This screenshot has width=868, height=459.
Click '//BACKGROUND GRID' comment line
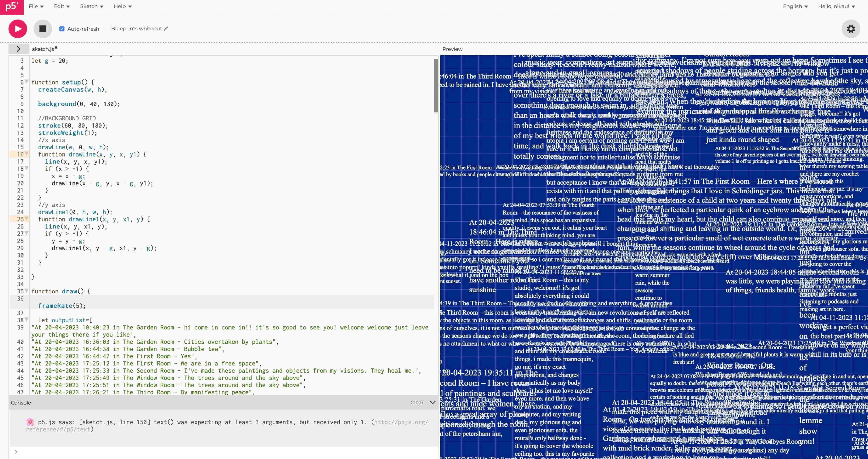point(67,119)
